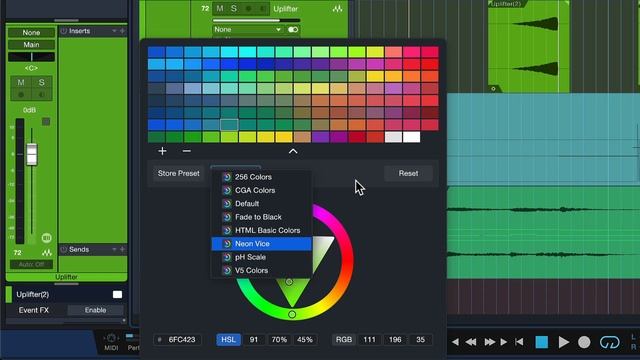Image resolution: width=640 pixels, height=360 pixels.
Task: Click the hue handle on the color wheel
Action: (292, 314)
